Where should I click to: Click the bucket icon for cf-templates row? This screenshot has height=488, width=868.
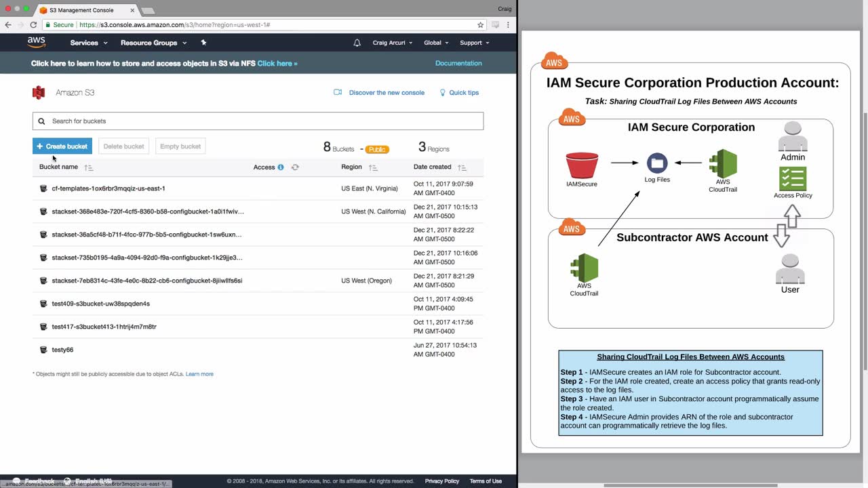point(43,188)
